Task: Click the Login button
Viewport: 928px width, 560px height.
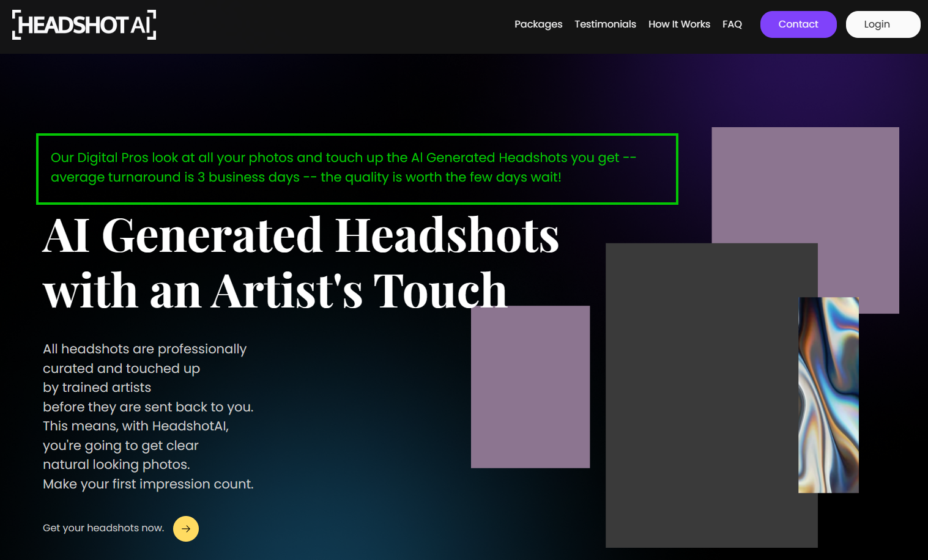Action: pyautogui.click(x=883, y=24)
